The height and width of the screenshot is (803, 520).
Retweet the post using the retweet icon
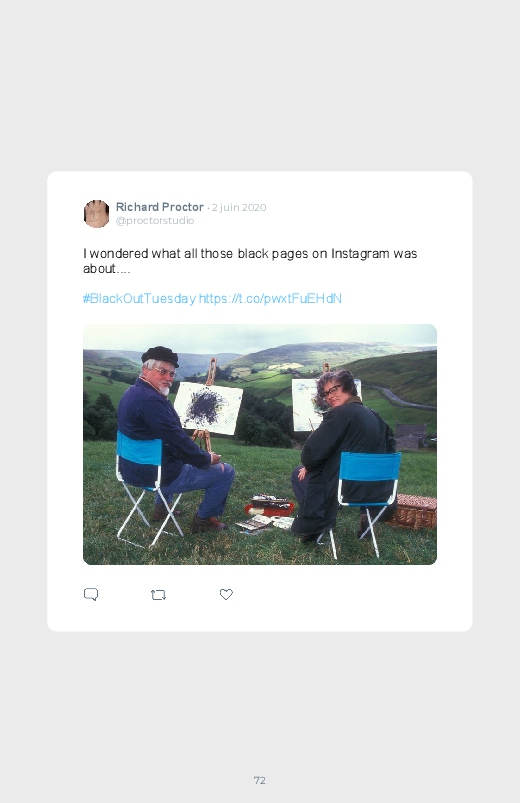pos(158,595)
